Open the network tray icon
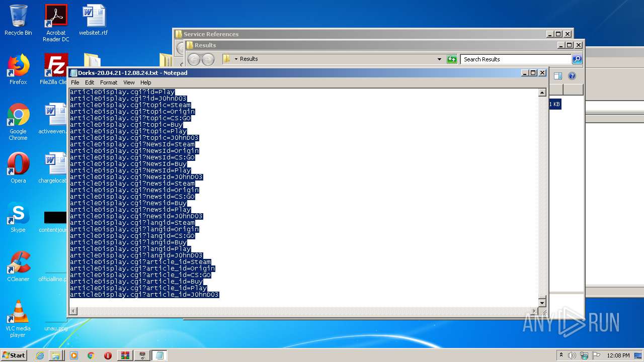 [584, 355]
